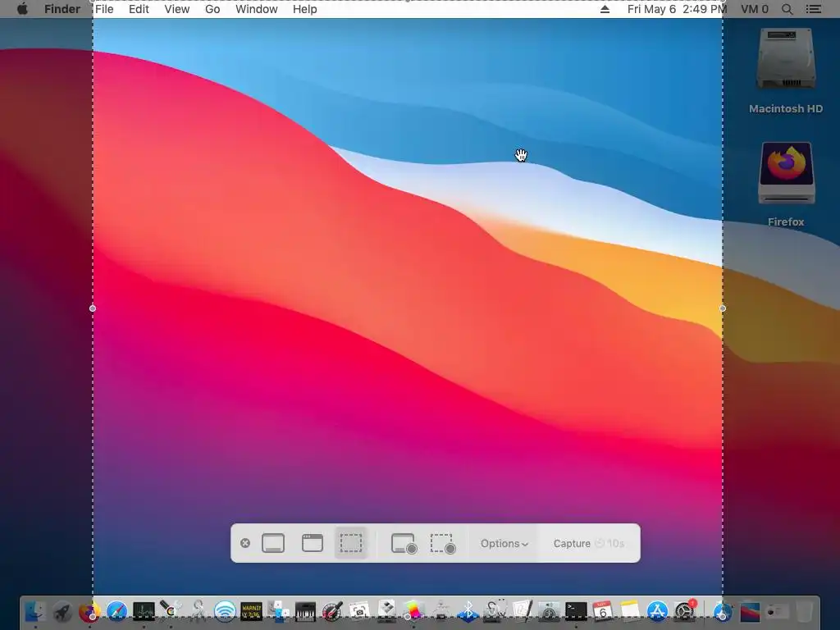
Task: Select Capture Selected Portion mode
Action: [351, 543]
